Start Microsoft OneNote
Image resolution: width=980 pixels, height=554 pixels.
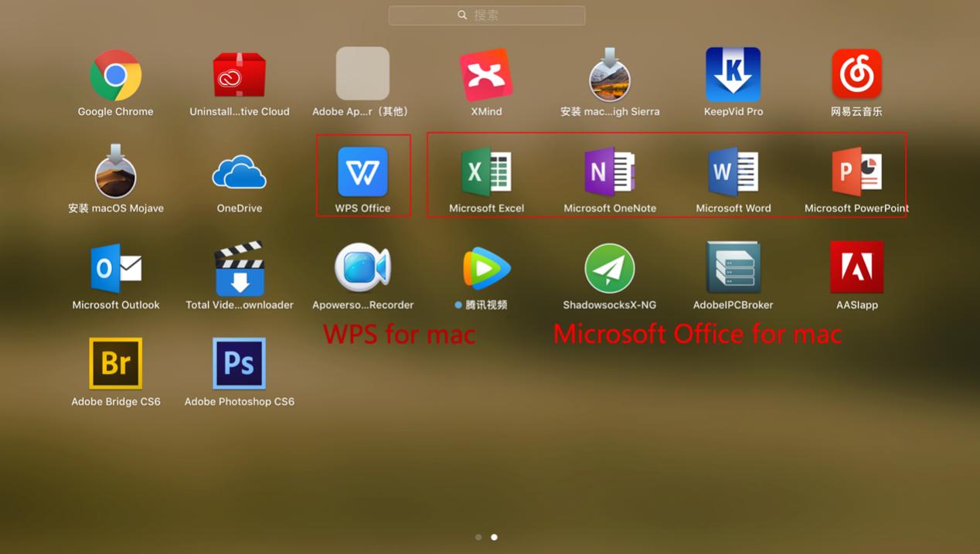(x=610, y=171)
